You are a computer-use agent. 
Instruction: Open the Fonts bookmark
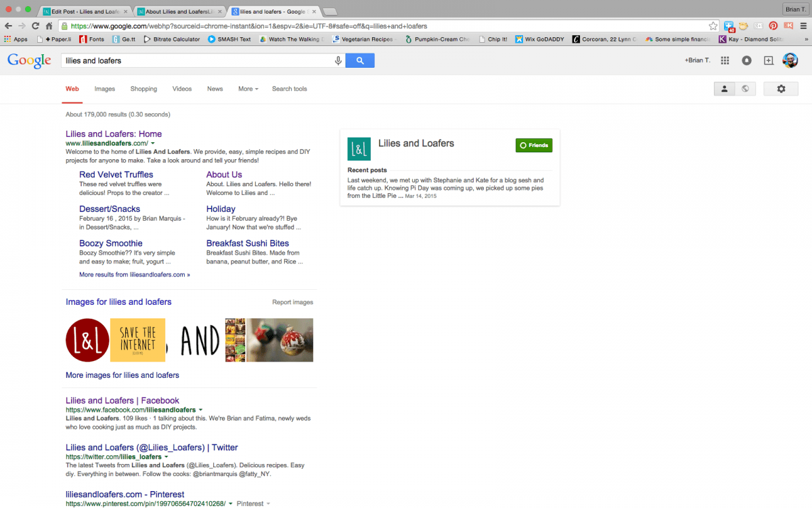tap(91, 39)
